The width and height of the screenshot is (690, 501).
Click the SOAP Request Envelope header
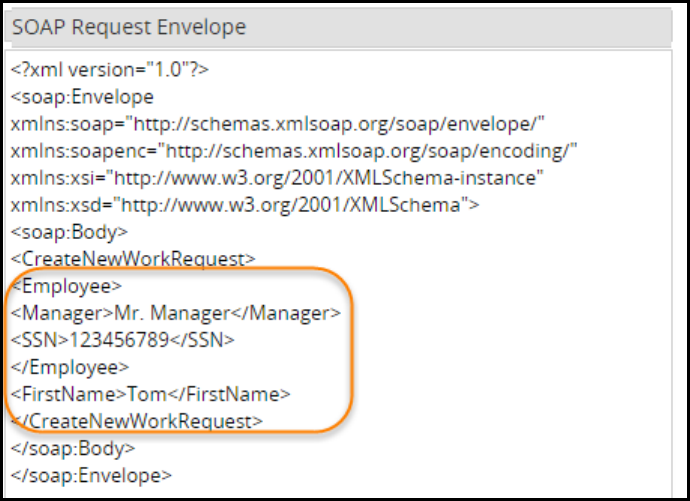click(127, 26)
